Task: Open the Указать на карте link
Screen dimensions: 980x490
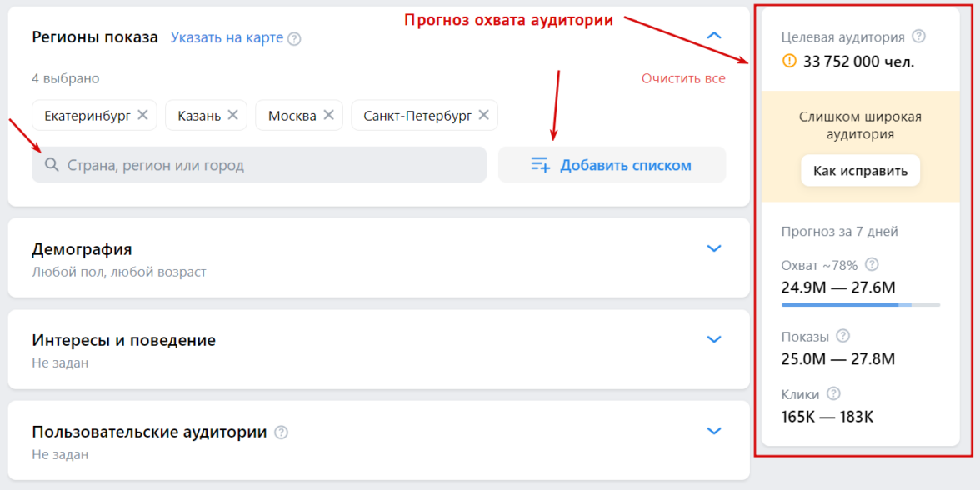Action: [227, 37]
